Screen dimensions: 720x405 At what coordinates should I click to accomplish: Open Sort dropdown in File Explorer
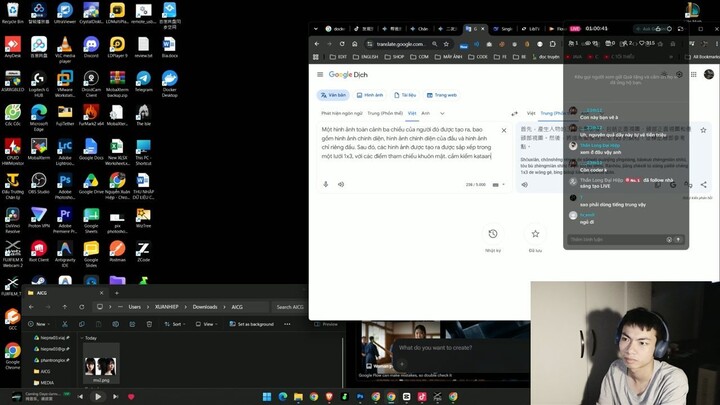coord(174,324)
